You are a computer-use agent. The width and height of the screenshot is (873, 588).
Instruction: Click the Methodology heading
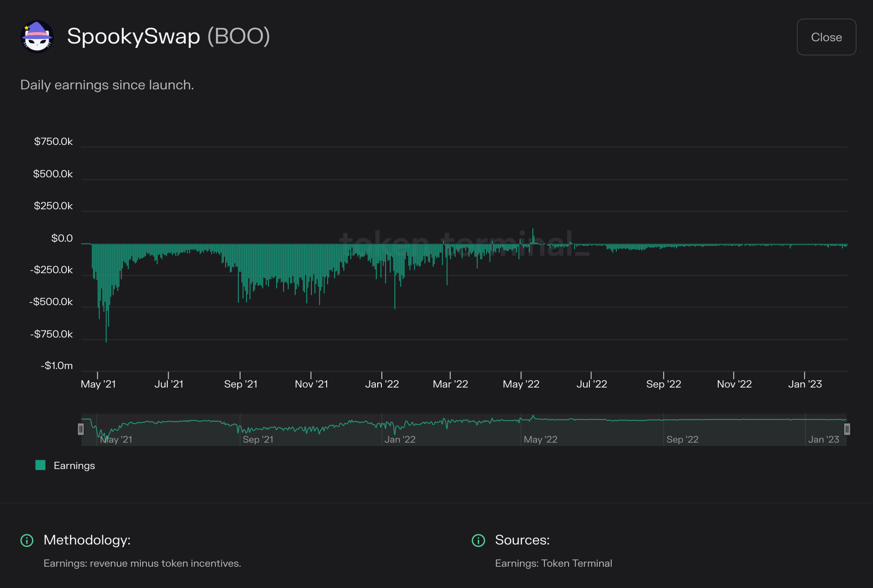(87, 540)
